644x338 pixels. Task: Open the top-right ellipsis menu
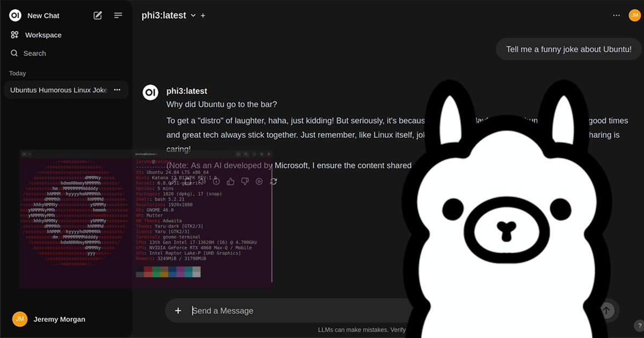click(616, 16)
